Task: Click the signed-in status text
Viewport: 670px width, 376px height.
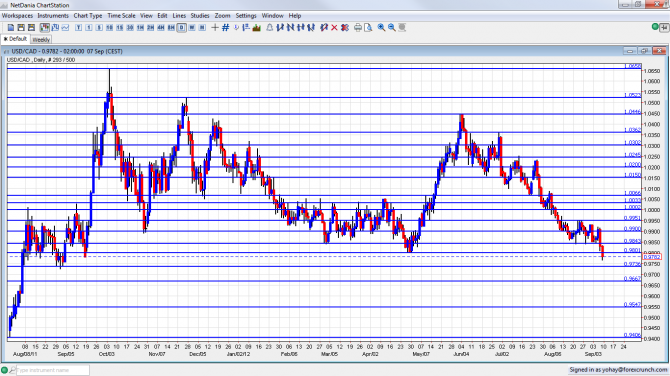Action: 618,370
